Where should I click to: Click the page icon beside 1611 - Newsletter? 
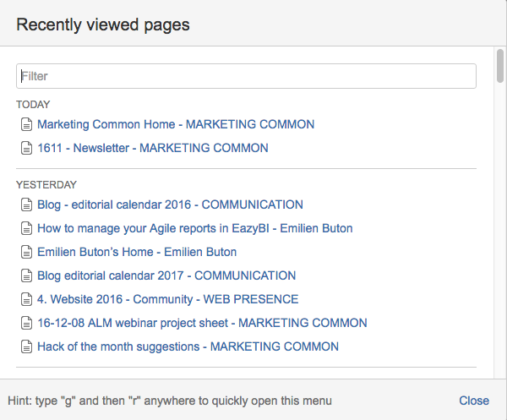pyautogui.click(x=26, y=148)
